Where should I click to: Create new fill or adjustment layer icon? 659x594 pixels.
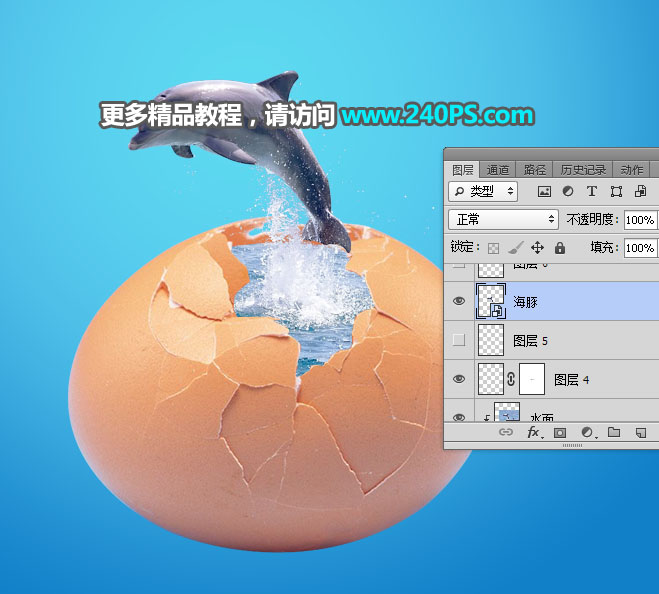[587, 432]
